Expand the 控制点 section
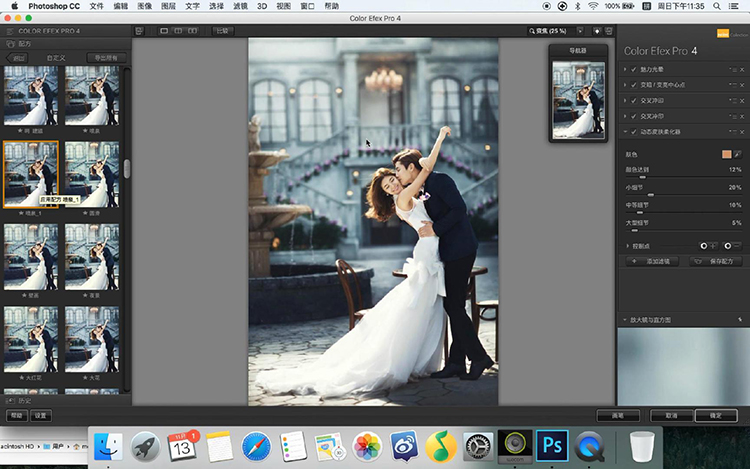The width and height of the screenshot is (750, 469). [x=628, y=246]
